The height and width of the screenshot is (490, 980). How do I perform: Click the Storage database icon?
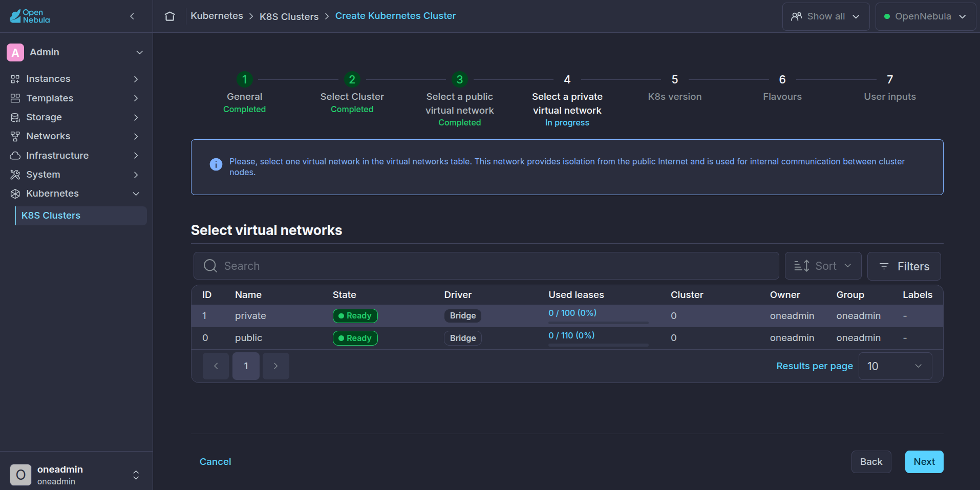click(x=15, y=117)
